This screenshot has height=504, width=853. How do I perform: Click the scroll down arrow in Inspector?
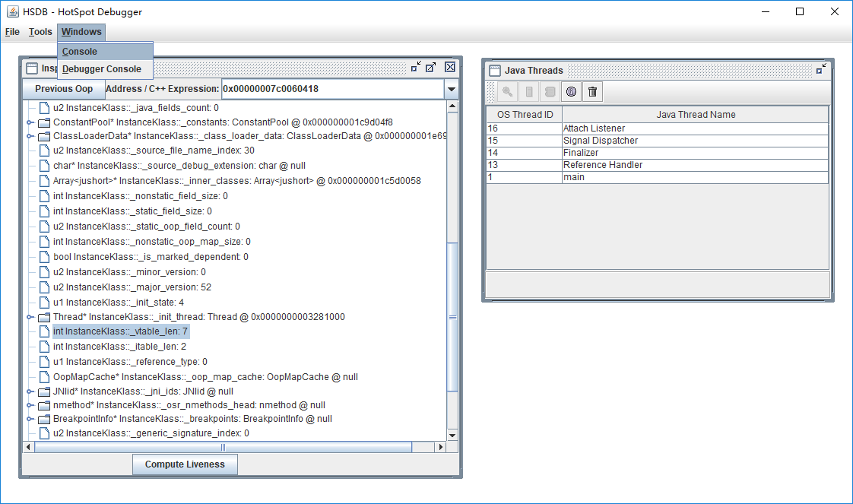452,435
